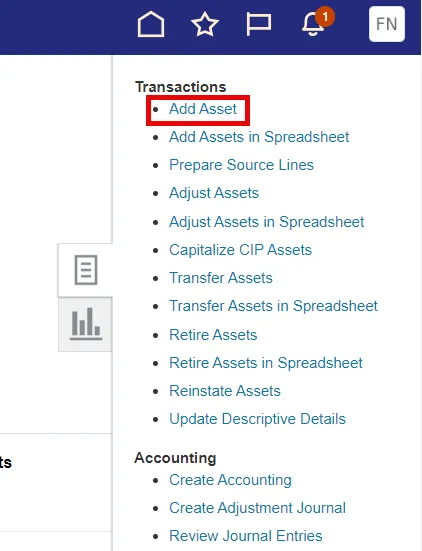
Task: Open Prepare Source Lines
Action: point(241,165)
